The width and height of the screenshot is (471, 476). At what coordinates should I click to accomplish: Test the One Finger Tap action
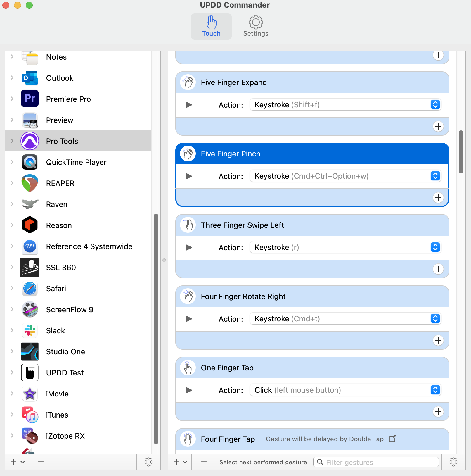pyautogui.click(x=189, y=390)
